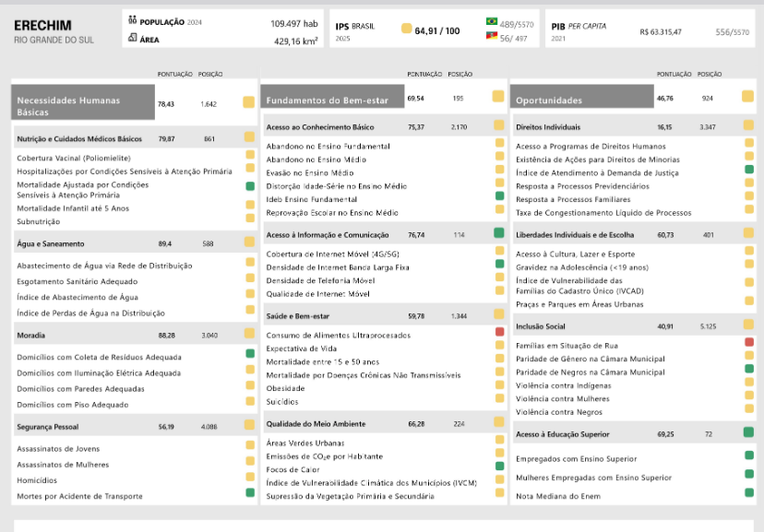Open the Segurança Pessoal section row
Screen dimensions: 764x532
tap(135, 426)
